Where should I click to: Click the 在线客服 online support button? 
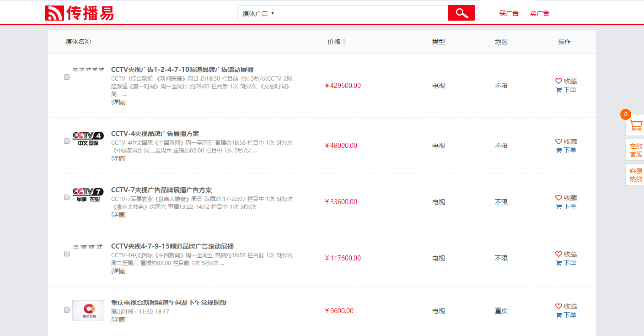[x=635, y=150]
